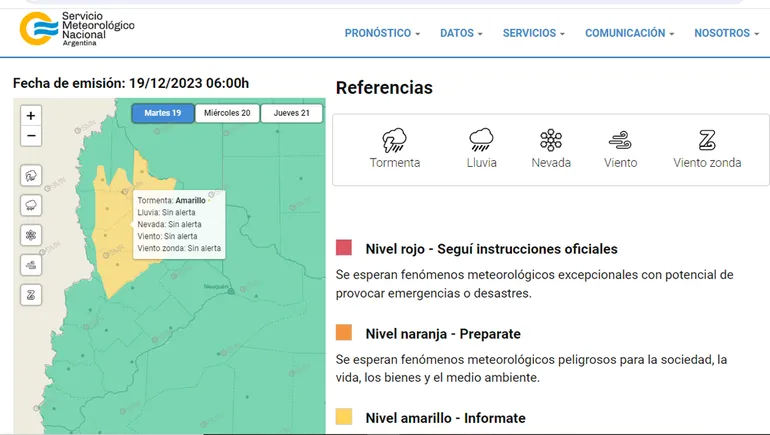Click 'Nivel rojo - Seguí instrucciones oficiales' heading

coord(492,249)
